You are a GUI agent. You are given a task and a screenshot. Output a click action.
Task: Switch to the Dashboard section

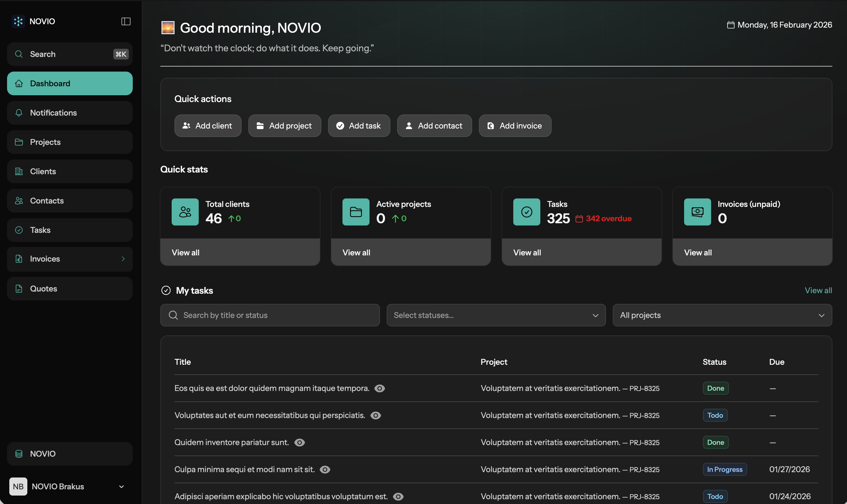pos(70,83)
